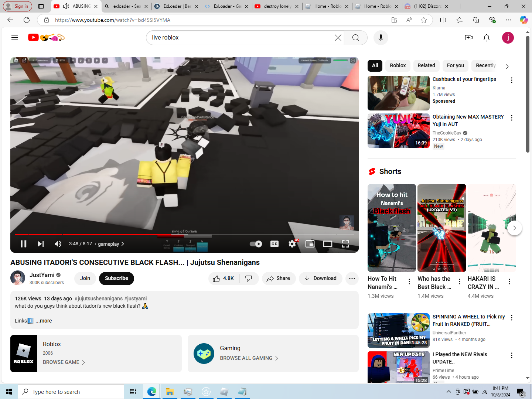
Task: Activate the miniplayer
Action: tap(310, 244)
